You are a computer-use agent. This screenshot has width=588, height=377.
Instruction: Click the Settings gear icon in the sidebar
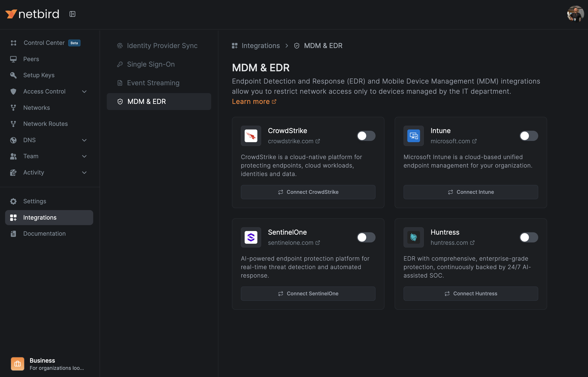[x=13, y=201]
